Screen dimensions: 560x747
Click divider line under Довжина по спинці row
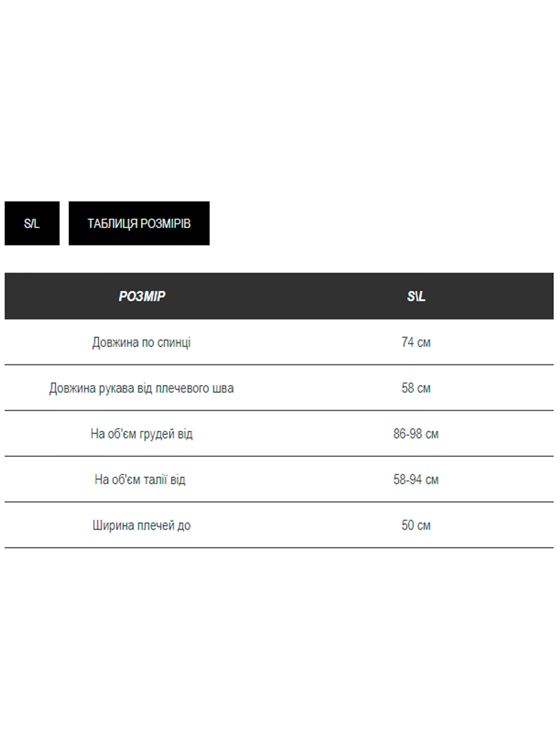[279, 365]
